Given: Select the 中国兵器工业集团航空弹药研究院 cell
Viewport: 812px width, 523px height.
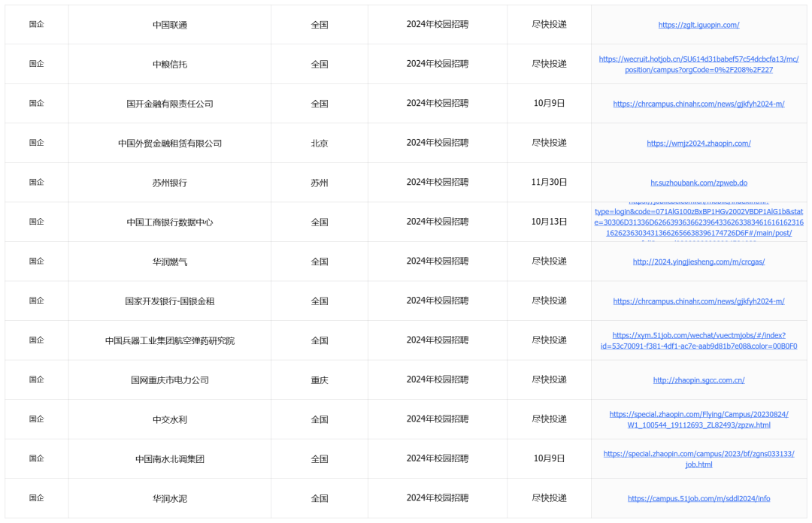Looking at the screenshot, I should pos(170,340).
